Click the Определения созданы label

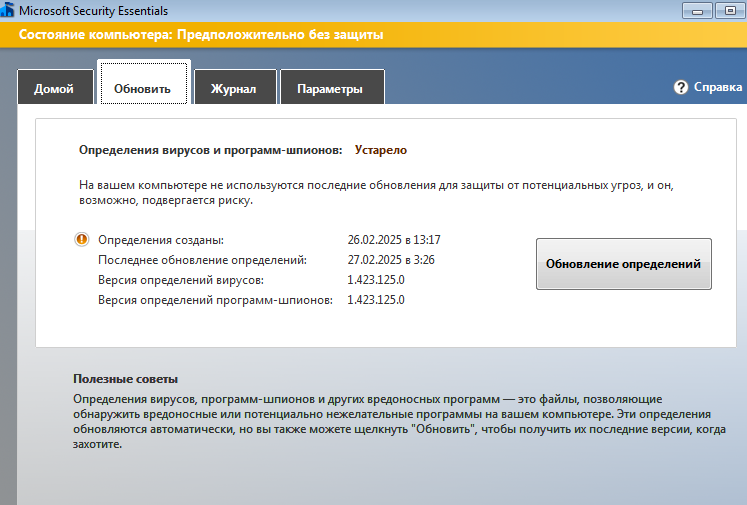(161, 240)
